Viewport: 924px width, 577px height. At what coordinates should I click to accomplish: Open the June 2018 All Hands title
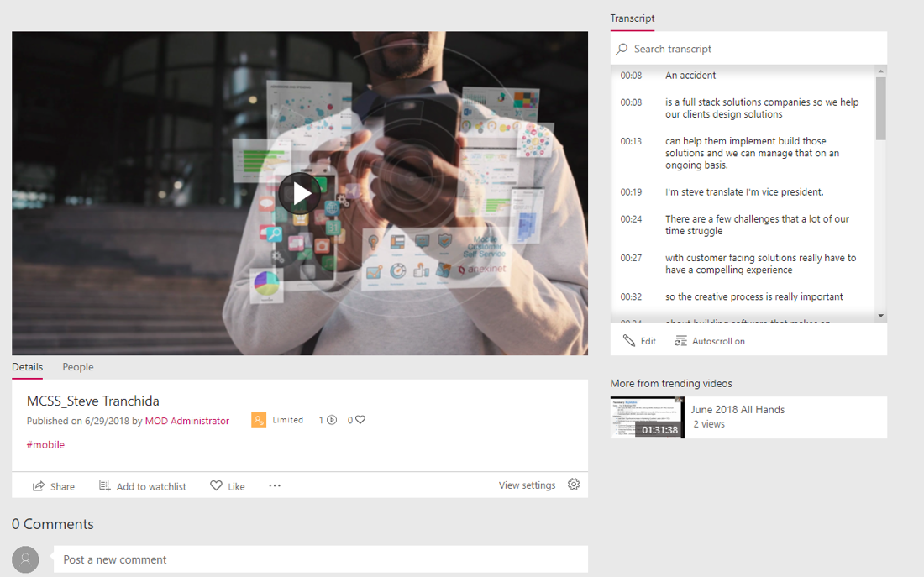pos(738,410)
